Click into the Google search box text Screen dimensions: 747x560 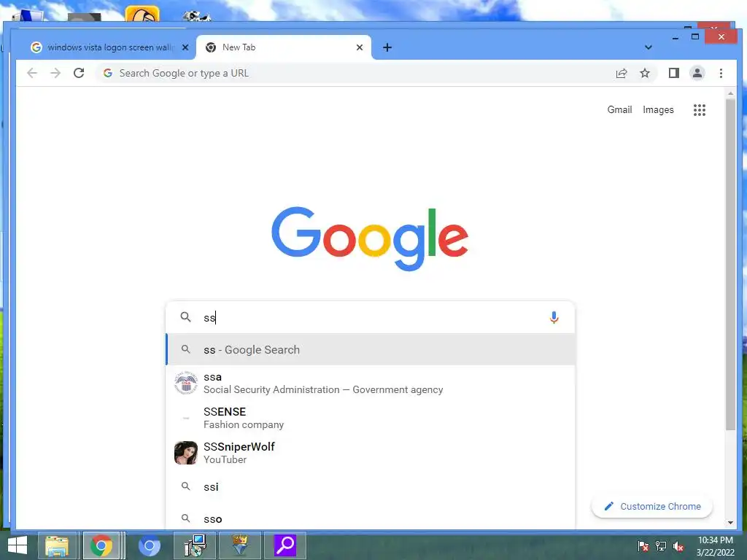[371, 317]
